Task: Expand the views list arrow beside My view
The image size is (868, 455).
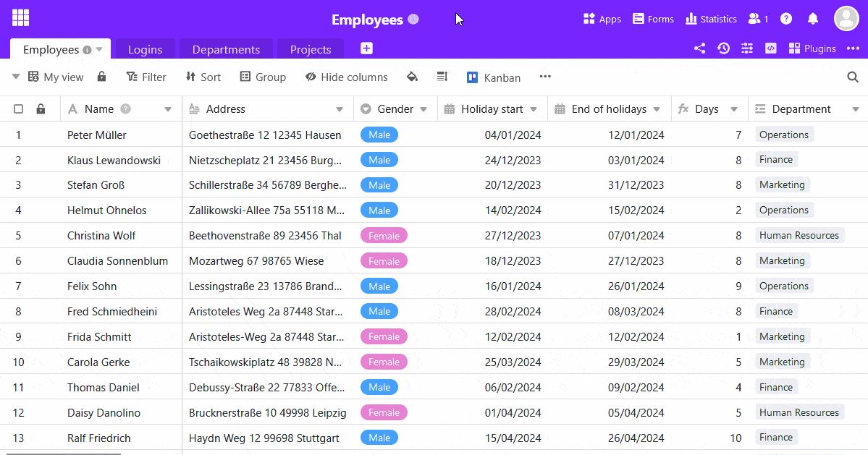Action: pyautogui.click(x=16, y=77)
